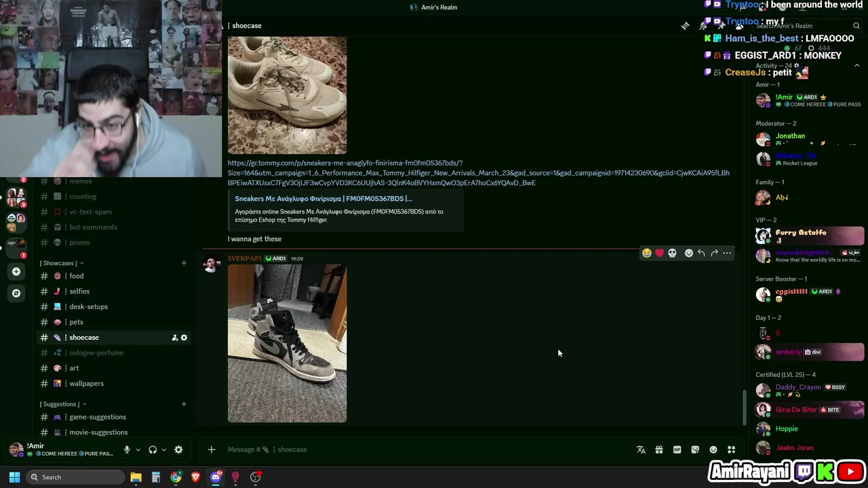Open More options on message toolbar
This screenshot has width=868, height=488.
coord(727,253)
